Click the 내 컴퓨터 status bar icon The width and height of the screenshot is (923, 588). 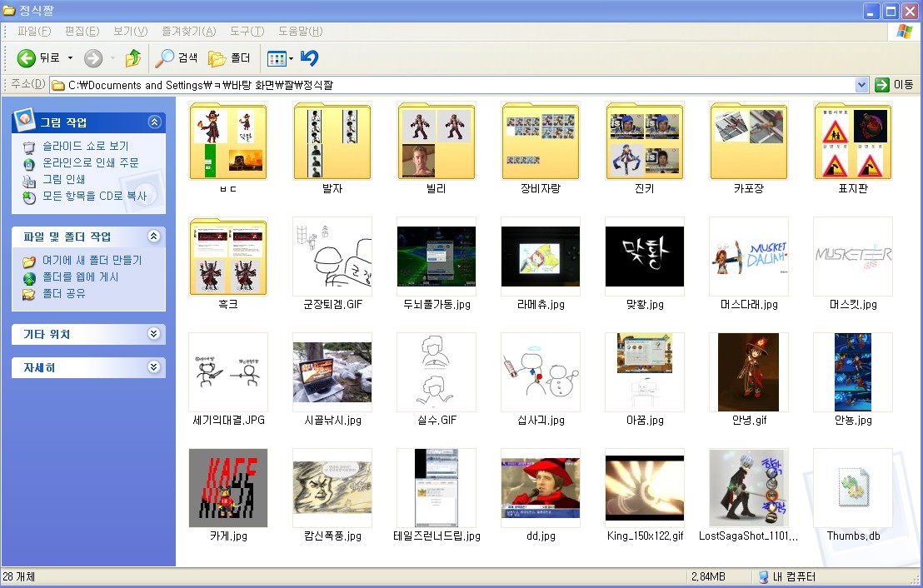click(x=764, y=577)
